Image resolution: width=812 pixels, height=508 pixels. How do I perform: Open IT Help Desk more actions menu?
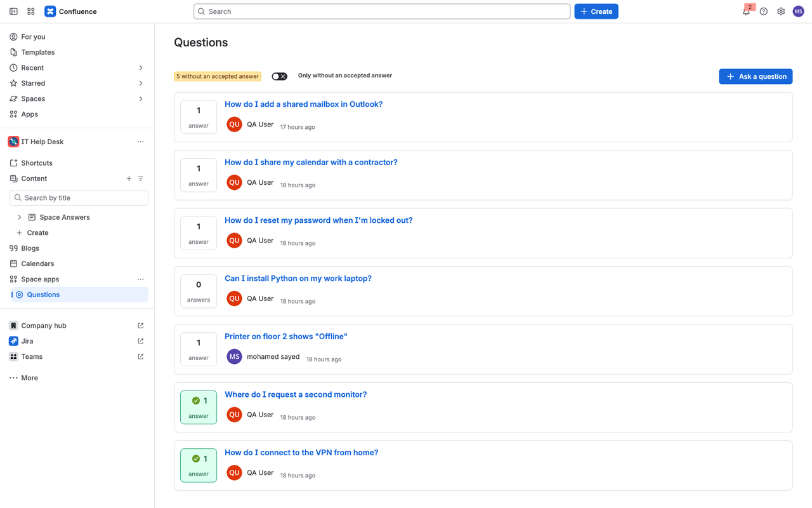pos(141,142)
